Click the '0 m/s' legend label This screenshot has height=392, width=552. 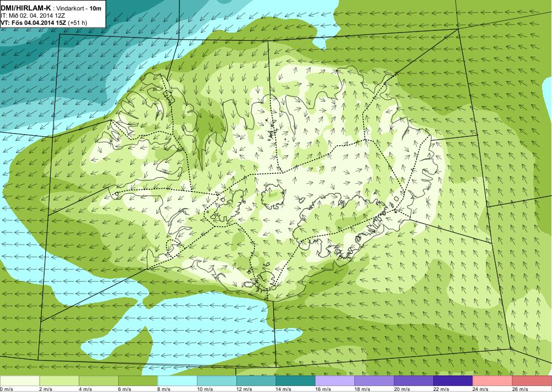tap(7, 389)
